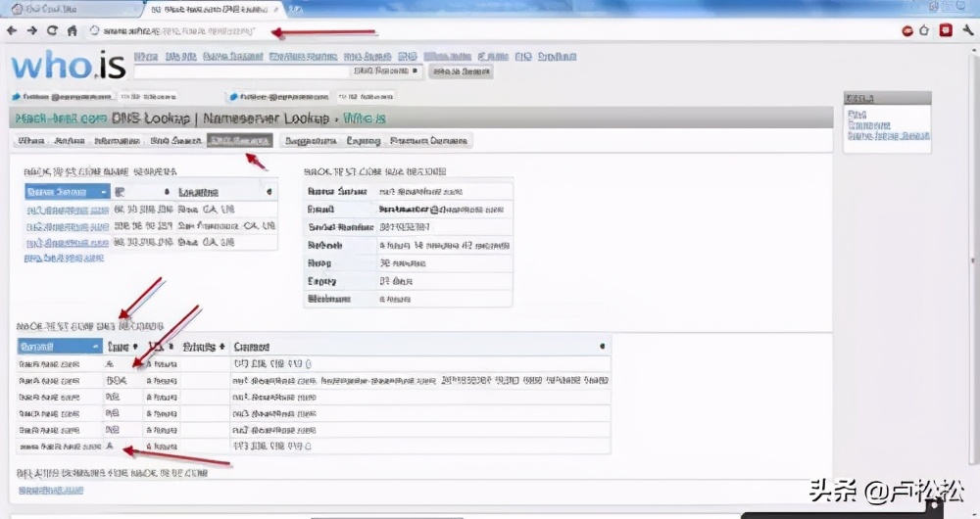Click the Serial Number row label in SOA table
Screen dimensions: 980x519
pyautogui.click(x=341, y=227)
